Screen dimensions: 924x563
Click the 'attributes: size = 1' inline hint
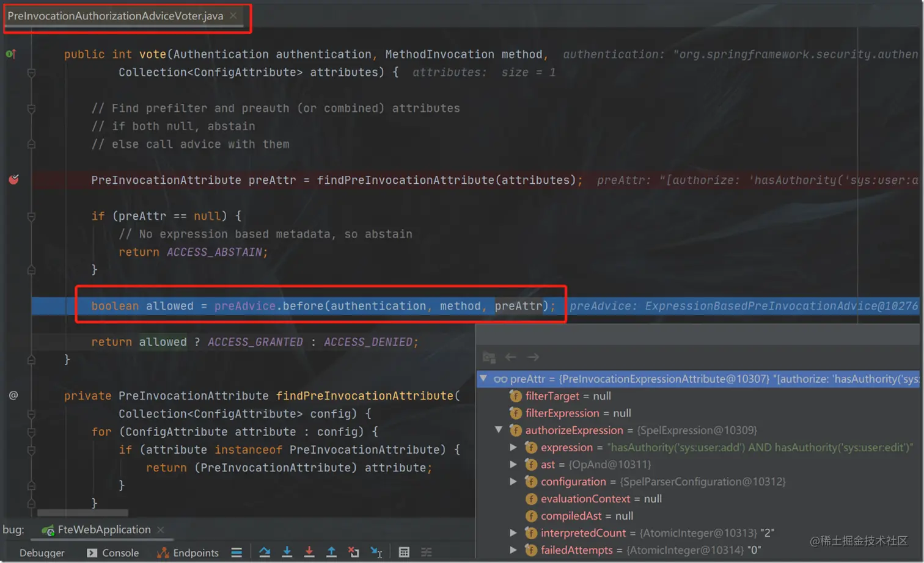[484, 72]
